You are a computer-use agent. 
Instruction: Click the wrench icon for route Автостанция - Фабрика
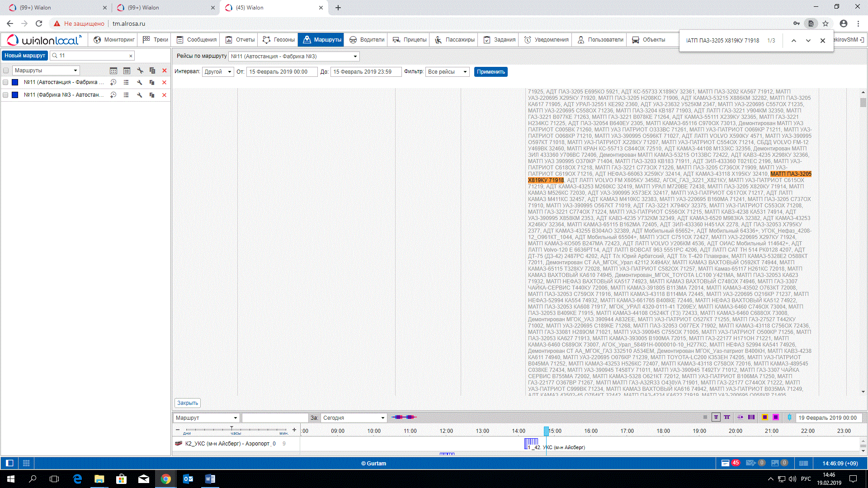[x=140, y=82]
